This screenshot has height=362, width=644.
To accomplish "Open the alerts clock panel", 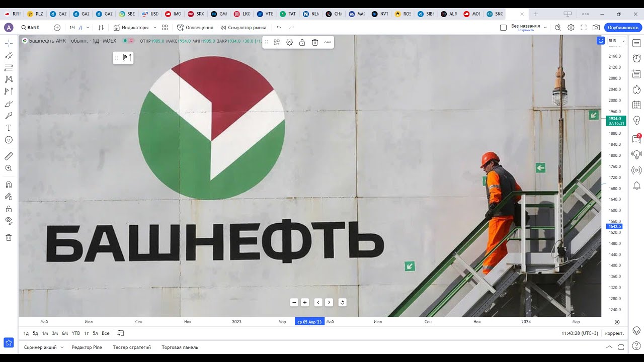I will (x=636, y=58).
